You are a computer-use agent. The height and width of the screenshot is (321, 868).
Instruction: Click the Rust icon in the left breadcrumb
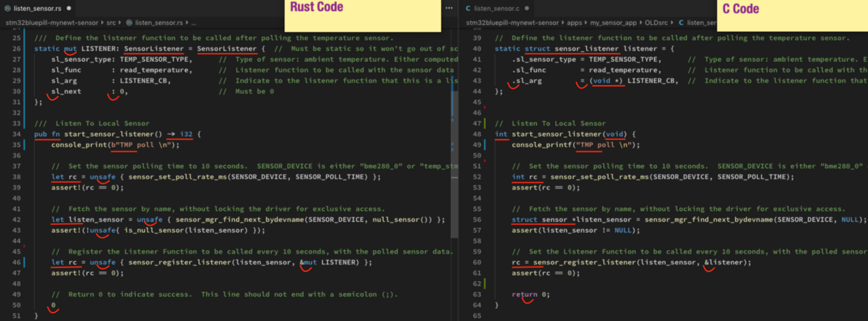coord(129,23)
